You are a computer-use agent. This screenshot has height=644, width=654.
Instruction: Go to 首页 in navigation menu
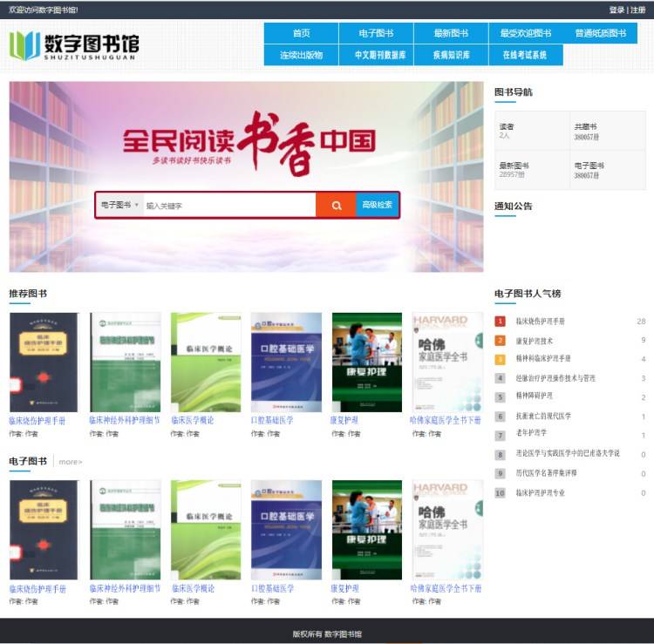(301, 33)
